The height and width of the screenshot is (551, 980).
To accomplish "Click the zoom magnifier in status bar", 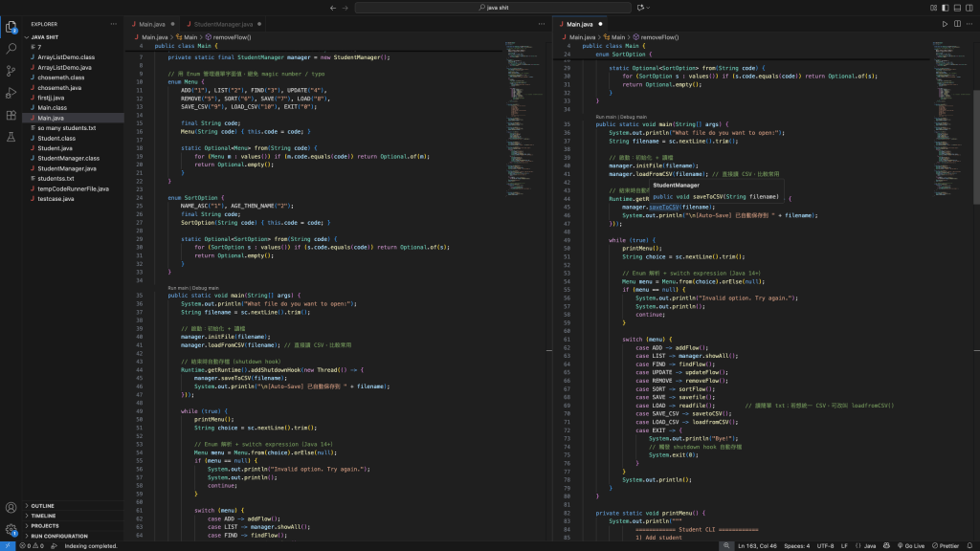I will 726,546.
